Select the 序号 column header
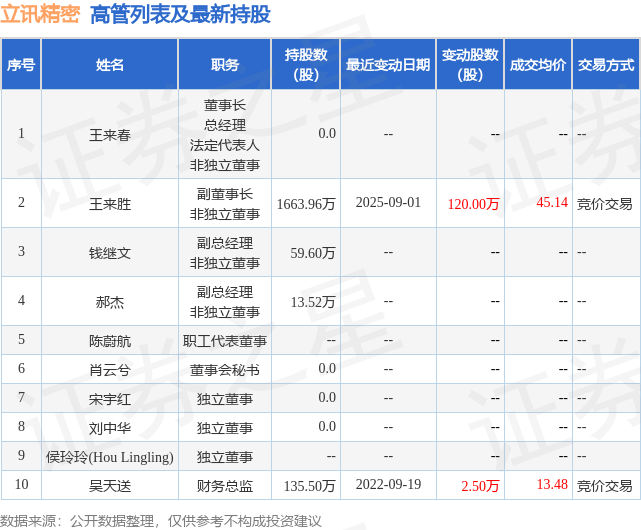The width and height of the screenshot is (641, 530). [x=21, y=64]
